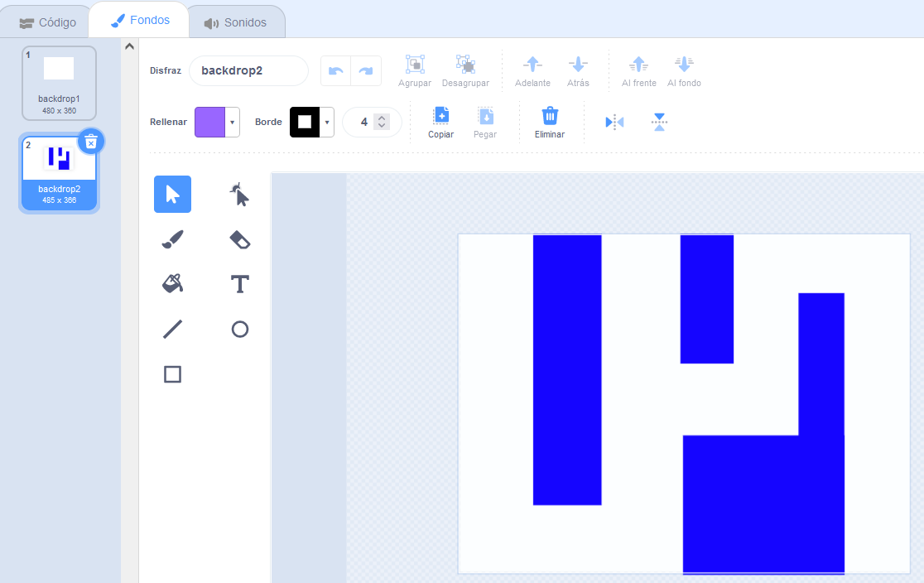The image size is (924, 583).
Task: Activate the Reshape tool
Action: pos(239,195)
